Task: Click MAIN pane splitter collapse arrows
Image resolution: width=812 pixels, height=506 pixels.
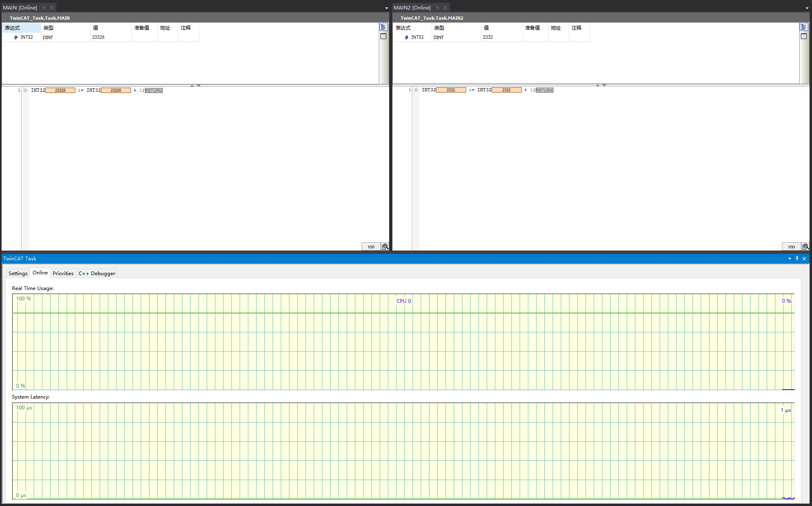Action: 195,86
